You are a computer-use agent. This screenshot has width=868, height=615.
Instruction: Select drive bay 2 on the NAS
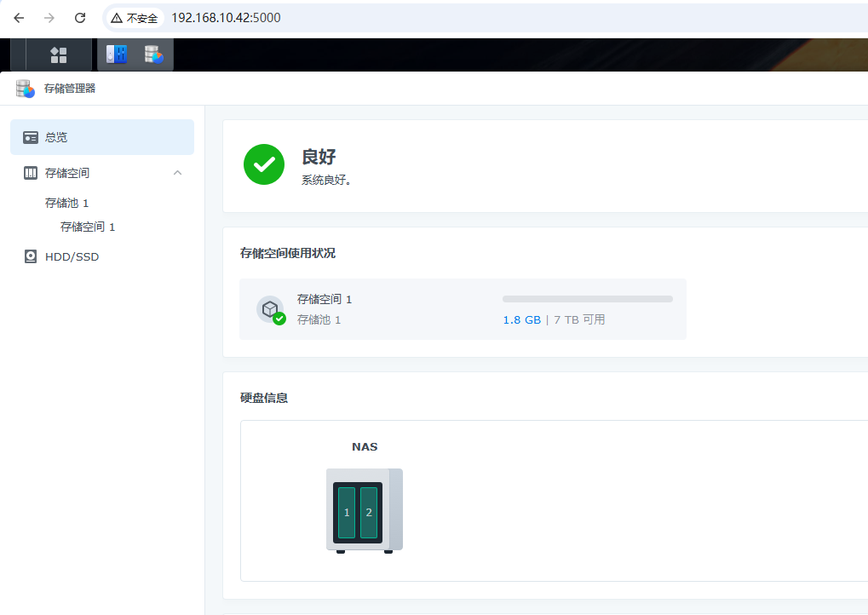click(x=369, y=513)
